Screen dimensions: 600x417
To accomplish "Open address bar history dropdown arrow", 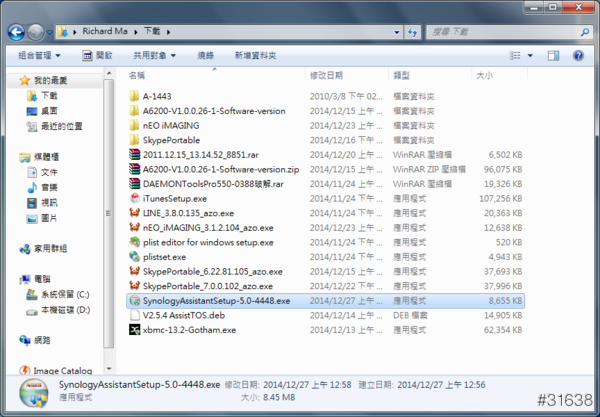I will coord(397,33).
